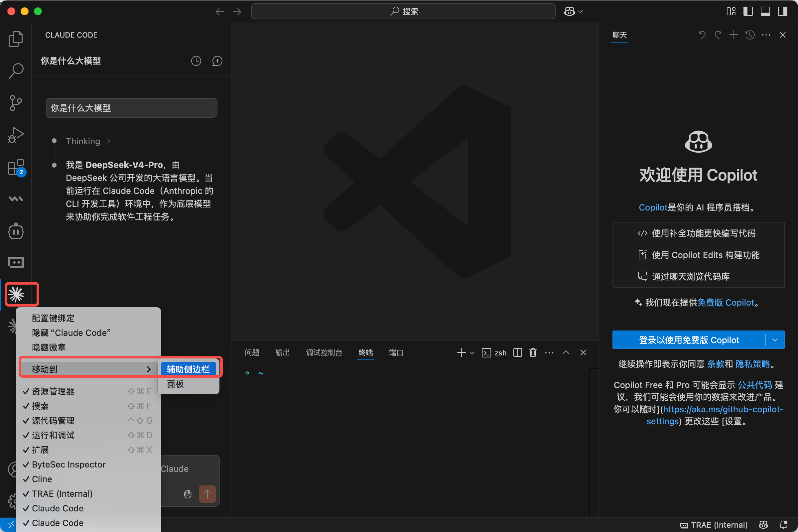Screen dimensions: 798x532
Task: Customize layout icon in title bar
Action: (731, 12)
